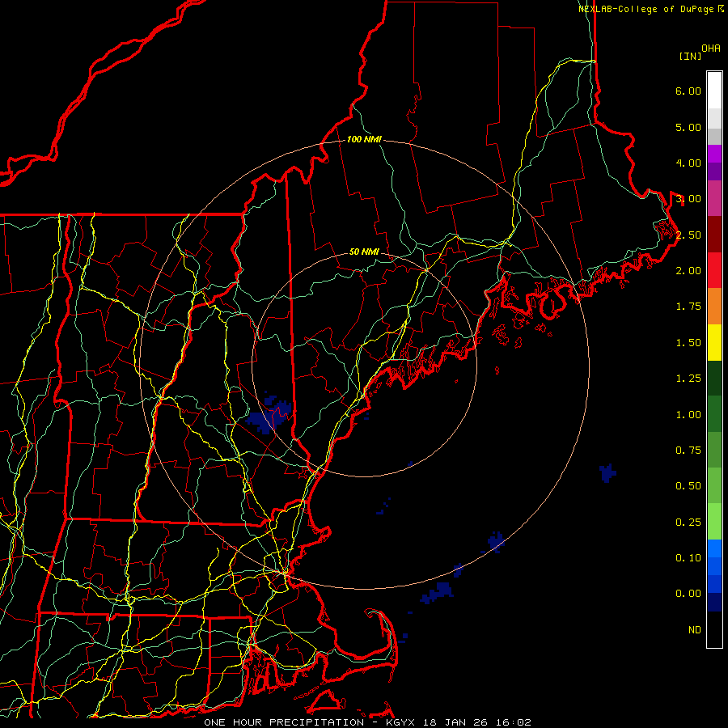Viewport: 728px width, 728px height.
Task: Click the 1.25 legend value
Action: tap(688, 379)
